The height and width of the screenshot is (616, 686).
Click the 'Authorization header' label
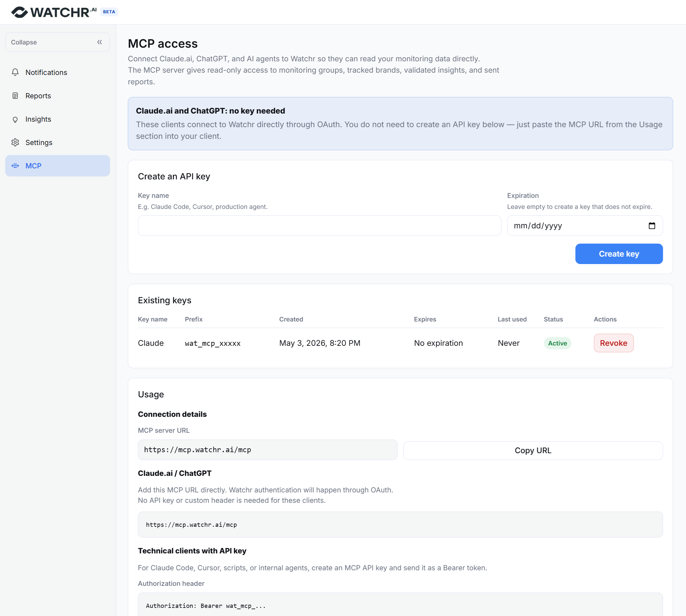point(171,584)
